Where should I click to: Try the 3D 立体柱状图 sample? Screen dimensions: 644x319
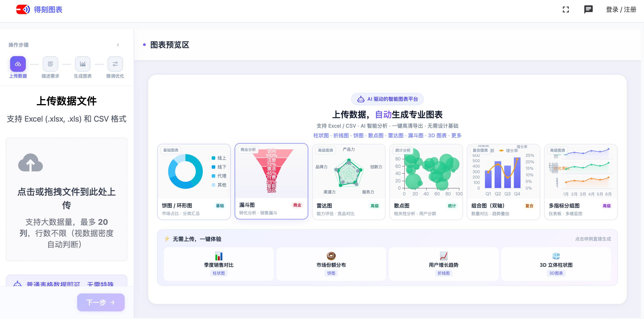pos(556,264)
